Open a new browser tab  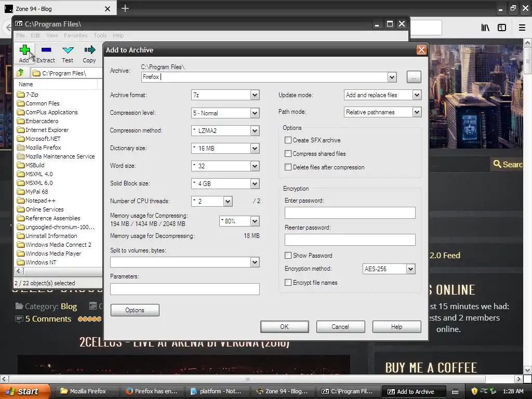125,8
